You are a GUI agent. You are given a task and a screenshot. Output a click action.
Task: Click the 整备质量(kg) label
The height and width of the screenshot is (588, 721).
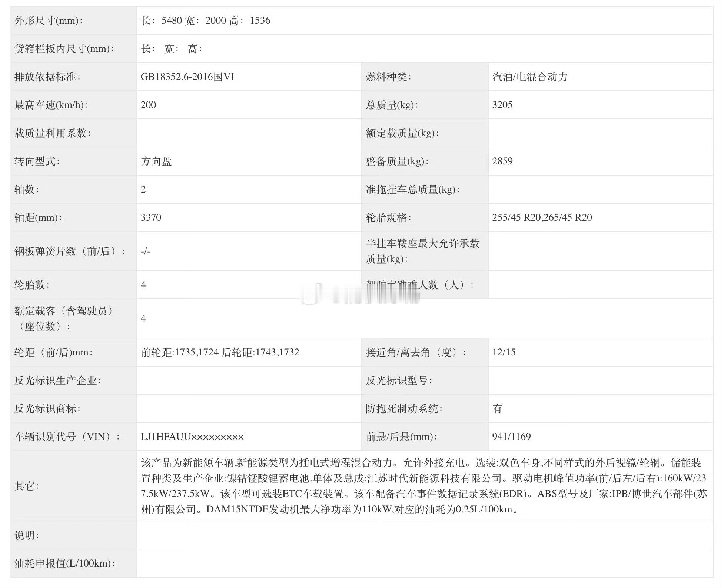click(x=397, y=161)
